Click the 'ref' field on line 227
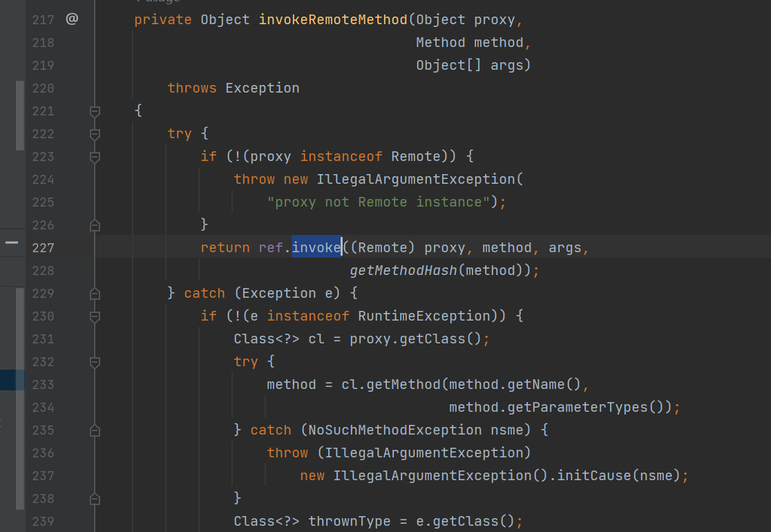771x532 pixels. tap(271, 247)
